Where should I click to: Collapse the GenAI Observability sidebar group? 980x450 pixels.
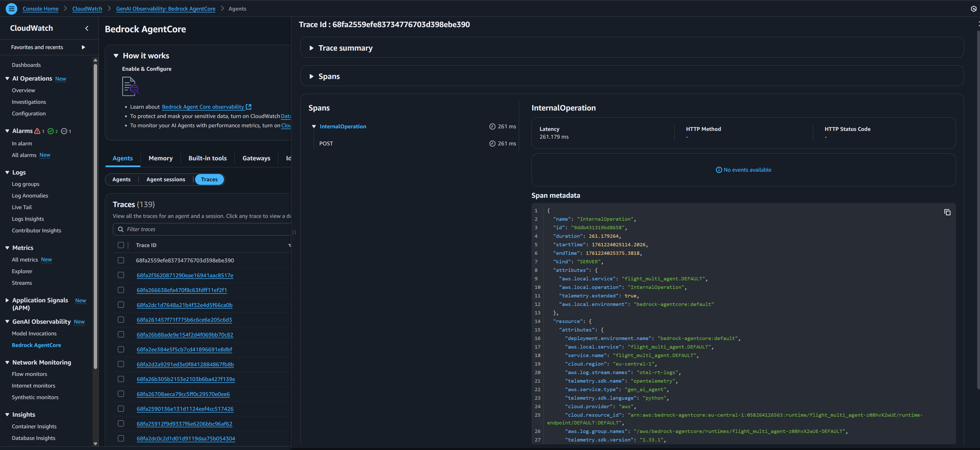[x=7, y=321]
